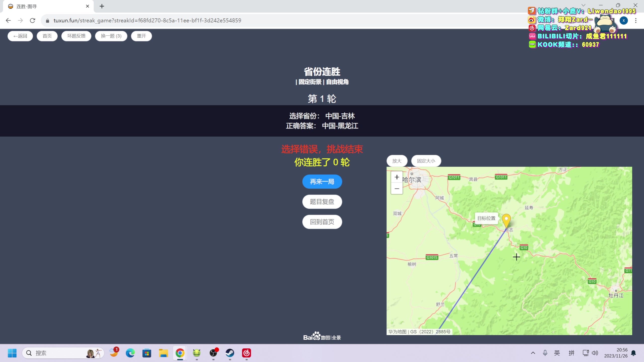Open a new browser tab
The width and height of the screenshot is (644, 362).
102,6
